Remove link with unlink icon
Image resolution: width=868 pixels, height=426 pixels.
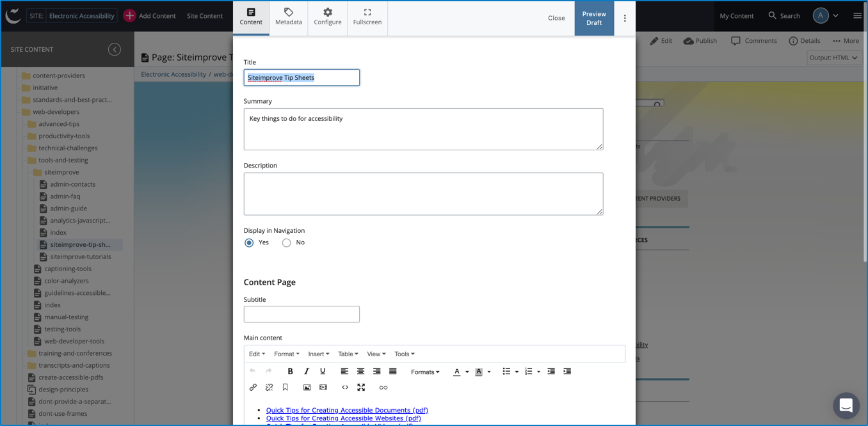[x=269, y=388]
